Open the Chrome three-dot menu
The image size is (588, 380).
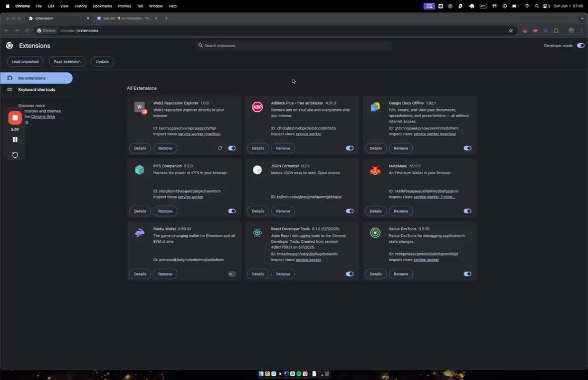click(582, 31)
